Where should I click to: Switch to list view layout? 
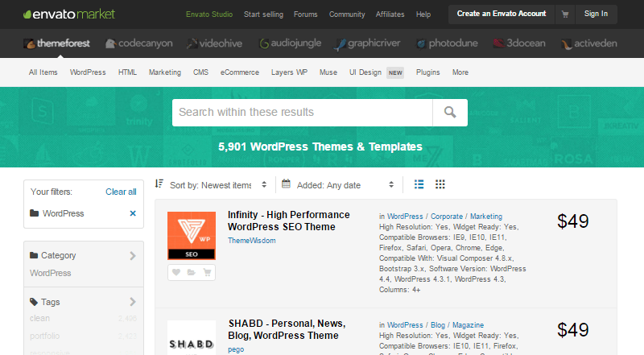(x=419, y=184)
